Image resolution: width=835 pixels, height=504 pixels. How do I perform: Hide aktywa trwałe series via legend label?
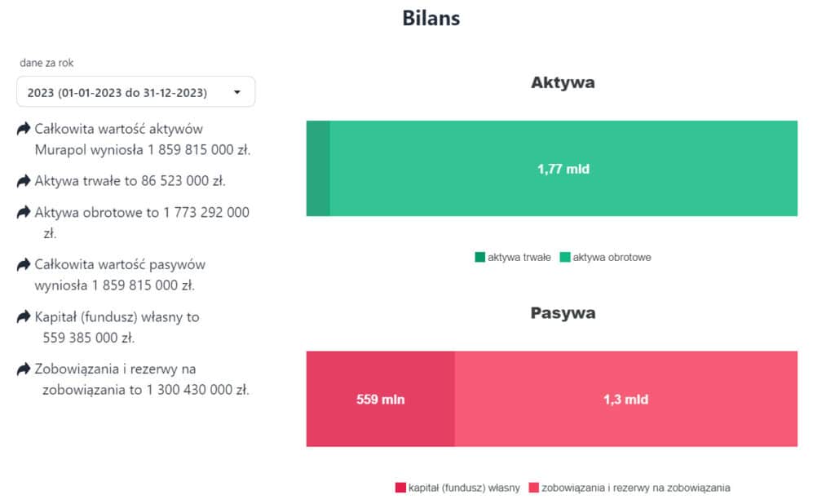tap(519, 258)
